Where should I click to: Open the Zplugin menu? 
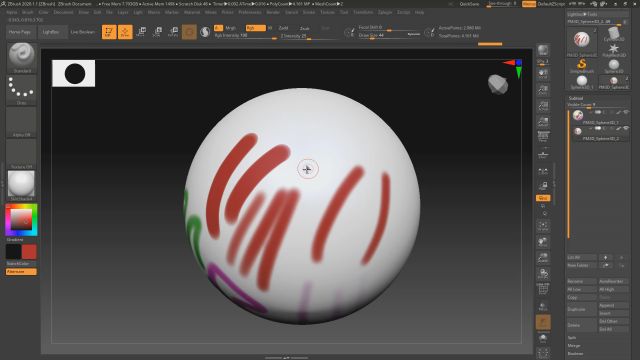[384, 12]
